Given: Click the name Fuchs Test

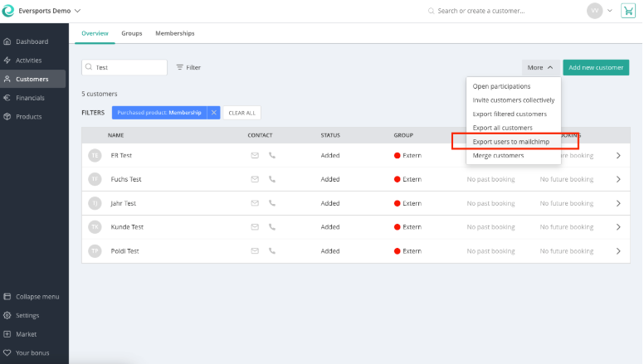Looking at the screenshot, I should (125, 179).
